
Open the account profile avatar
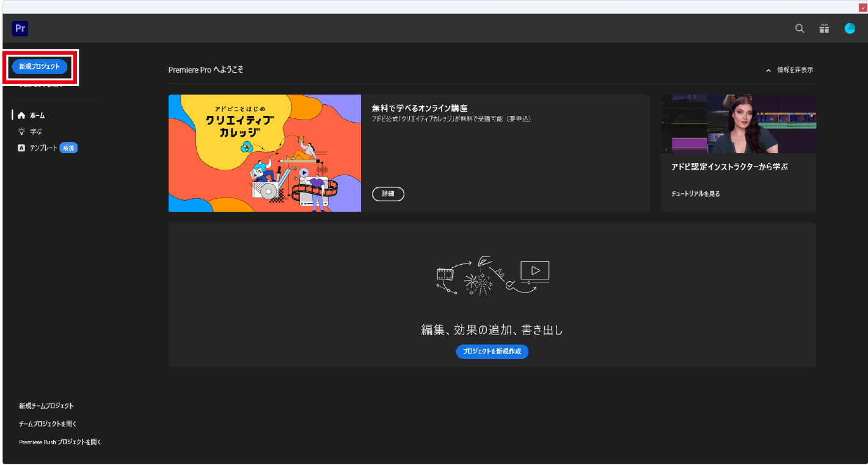(x=850, y=29)
